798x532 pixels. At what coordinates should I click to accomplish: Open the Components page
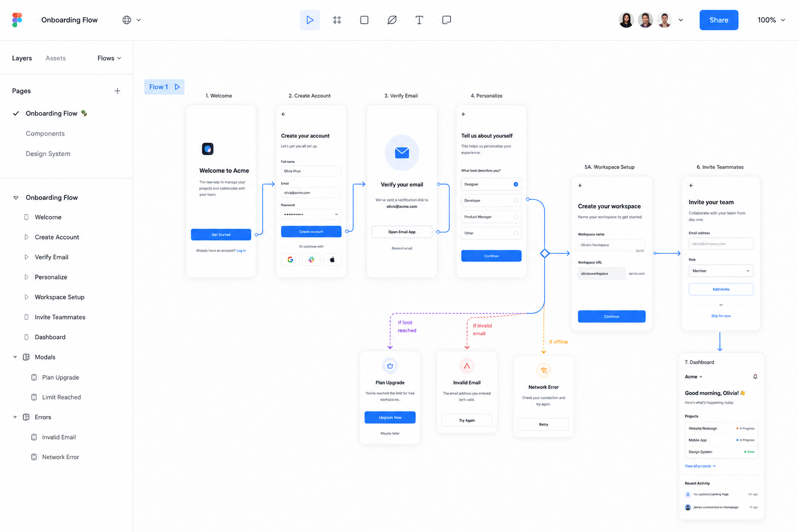(x=45, y=134)
